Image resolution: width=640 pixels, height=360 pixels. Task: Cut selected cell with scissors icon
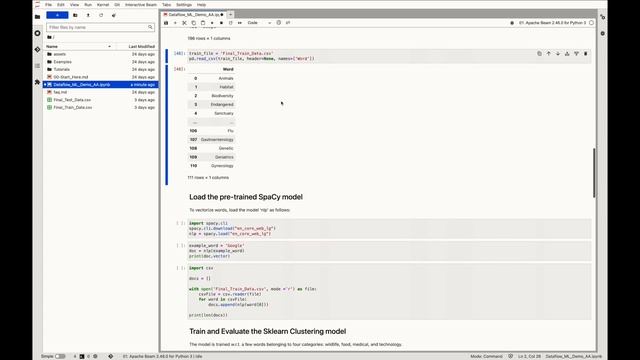tap(184, 23)
